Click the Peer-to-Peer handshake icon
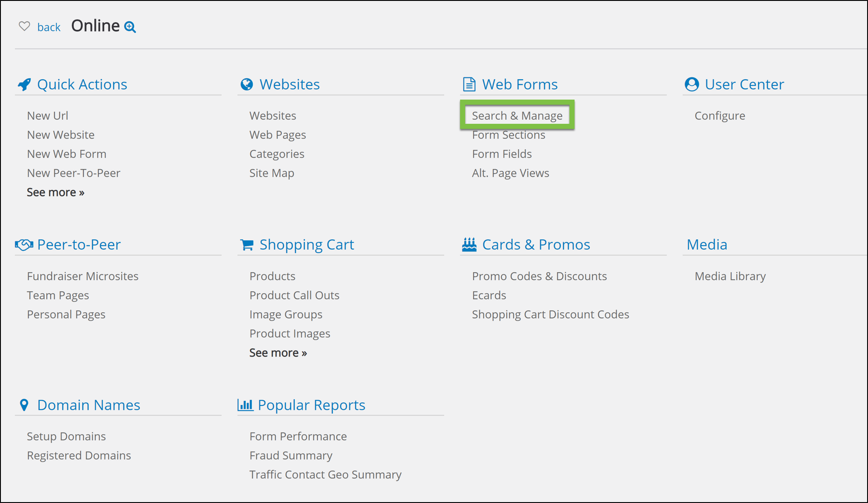The image size is (868, 503). click(x=24, y=245)
